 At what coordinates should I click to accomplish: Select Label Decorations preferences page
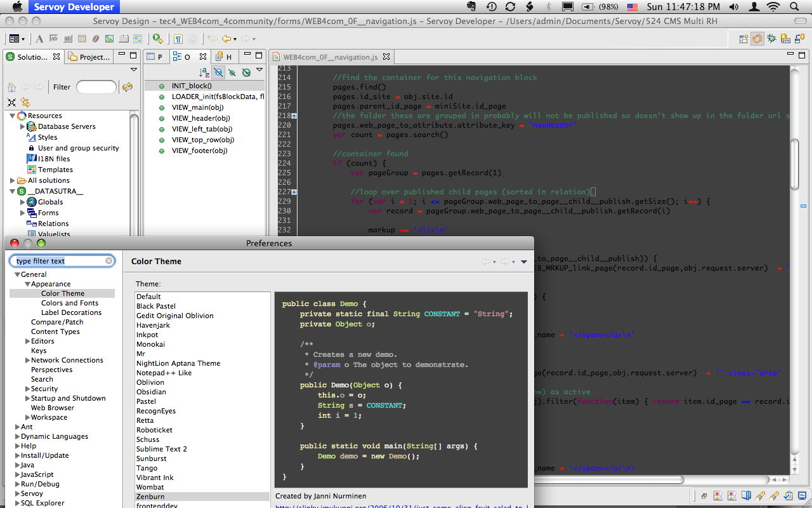pyautogui.click(x=71, y=312)
